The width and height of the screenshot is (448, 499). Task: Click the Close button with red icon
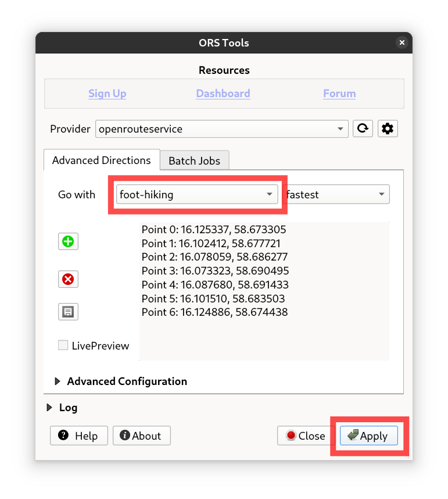point(305,436)
